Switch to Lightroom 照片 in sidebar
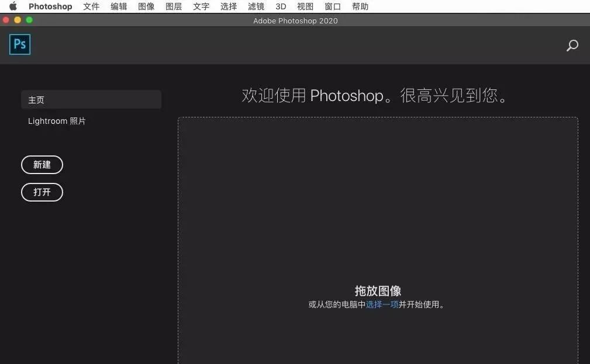The height and width of the screenshot is (364, 590). [57, 121]
